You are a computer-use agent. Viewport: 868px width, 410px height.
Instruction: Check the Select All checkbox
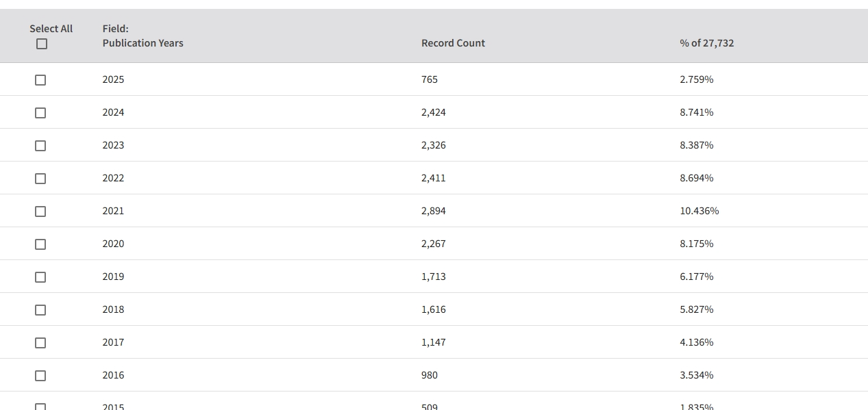point(42,44)
